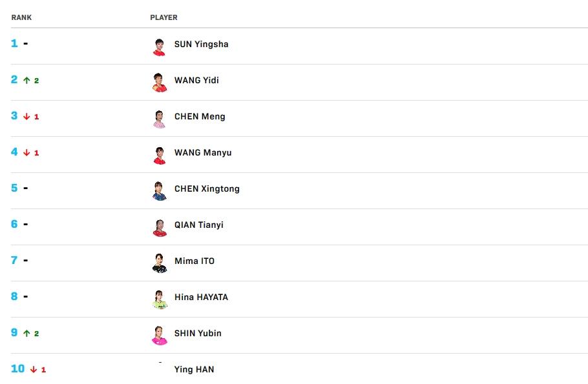
Task: Click the red down arrow at rank 10
Action: 34,370
